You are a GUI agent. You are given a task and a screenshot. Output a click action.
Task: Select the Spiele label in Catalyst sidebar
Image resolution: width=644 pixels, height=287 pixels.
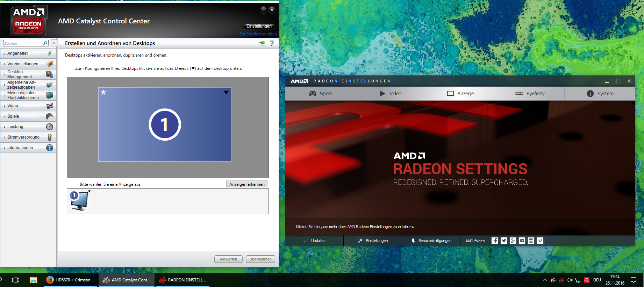(x=13, y=116)
